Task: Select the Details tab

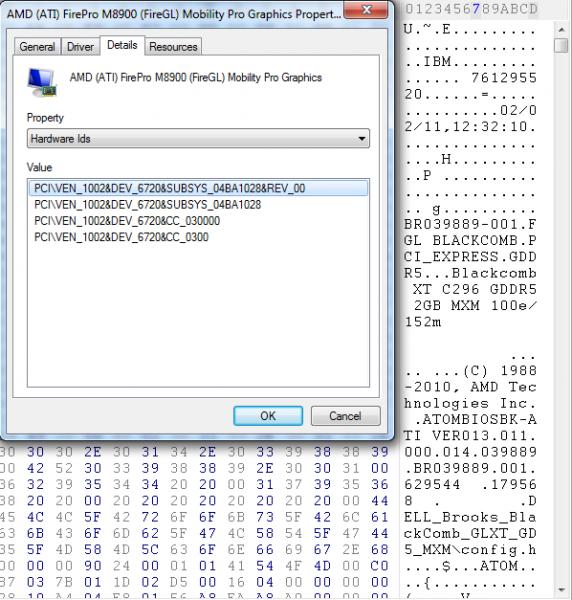Action: coord(122,45)
